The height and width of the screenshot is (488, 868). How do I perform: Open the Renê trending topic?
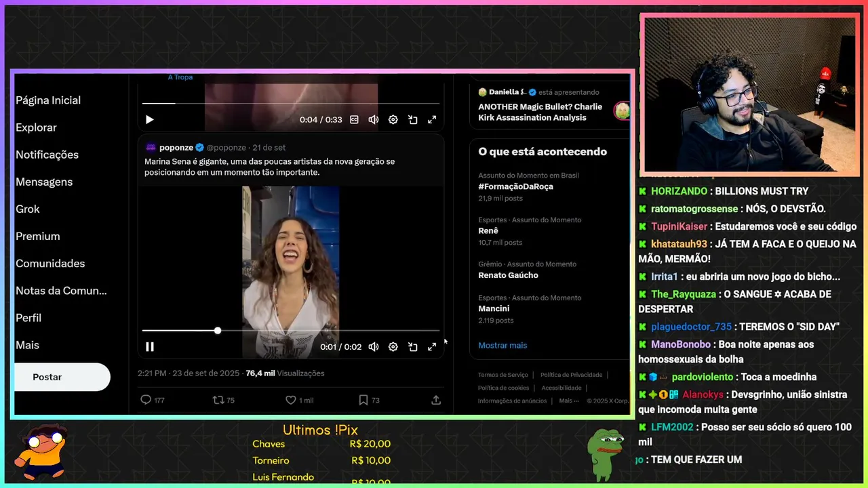coord(488,230)
